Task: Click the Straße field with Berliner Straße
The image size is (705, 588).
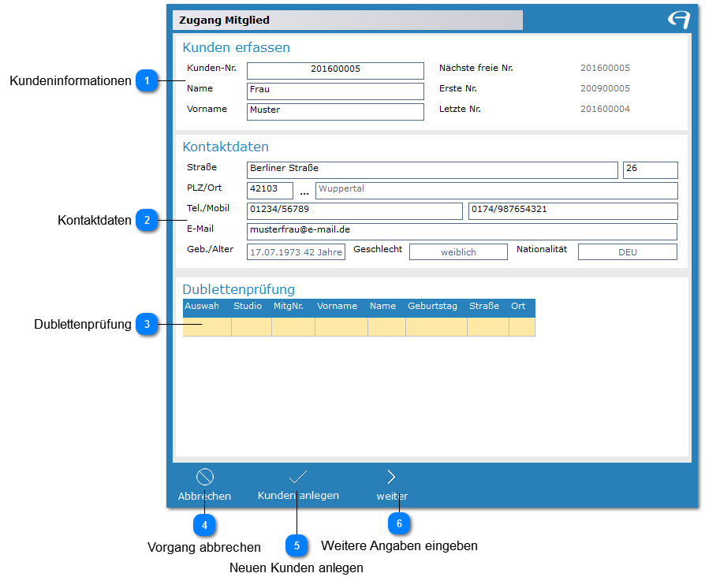Action: [x=432, y=170]
